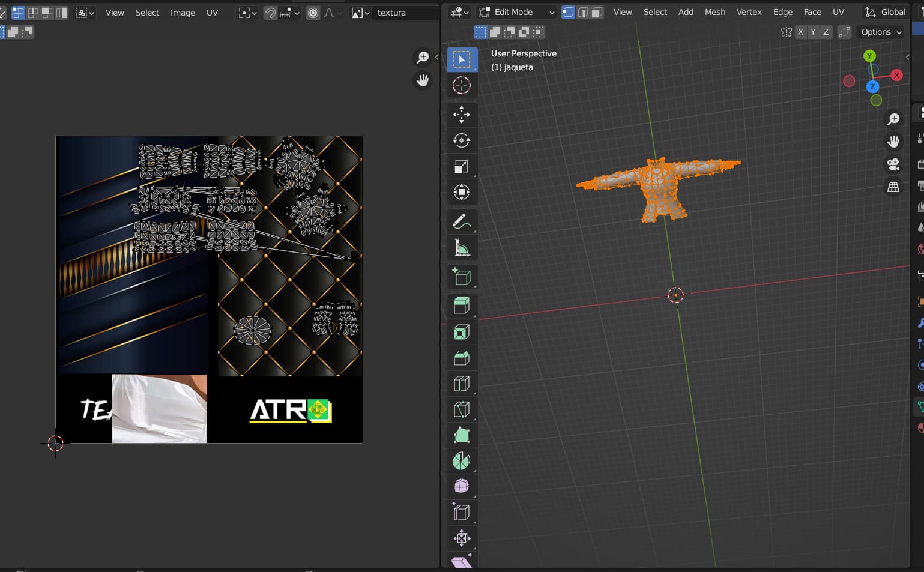The image size is (924, 572).
Task: Open the Image menu in UV editor
Action: coord(183,13)
